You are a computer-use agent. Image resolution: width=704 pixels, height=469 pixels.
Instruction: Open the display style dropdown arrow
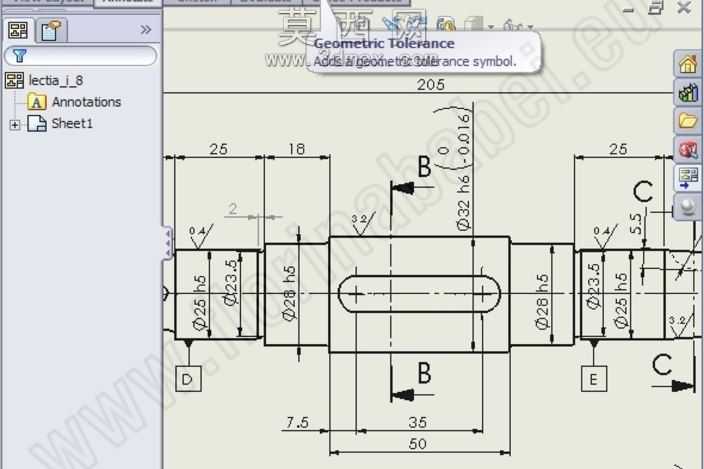tap(491, 27)
